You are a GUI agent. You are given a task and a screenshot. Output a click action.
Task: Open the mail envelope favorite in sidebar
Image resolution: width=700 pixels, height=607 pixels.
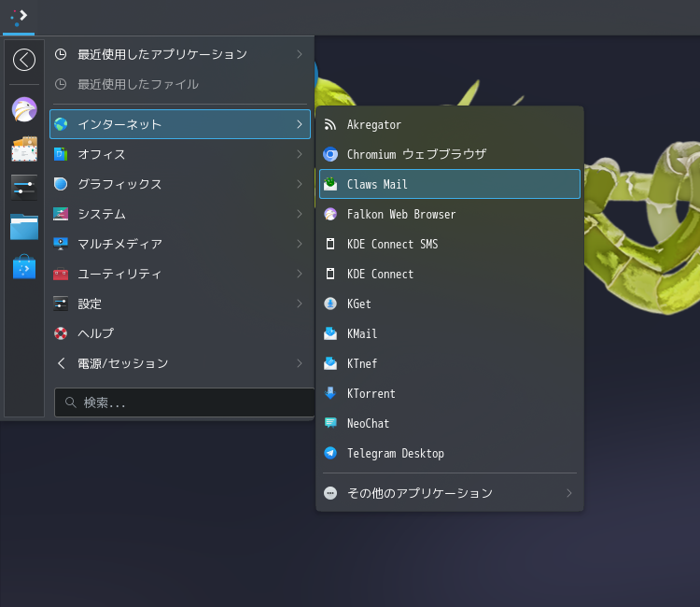pyautogui.click(x=24, y=148)
